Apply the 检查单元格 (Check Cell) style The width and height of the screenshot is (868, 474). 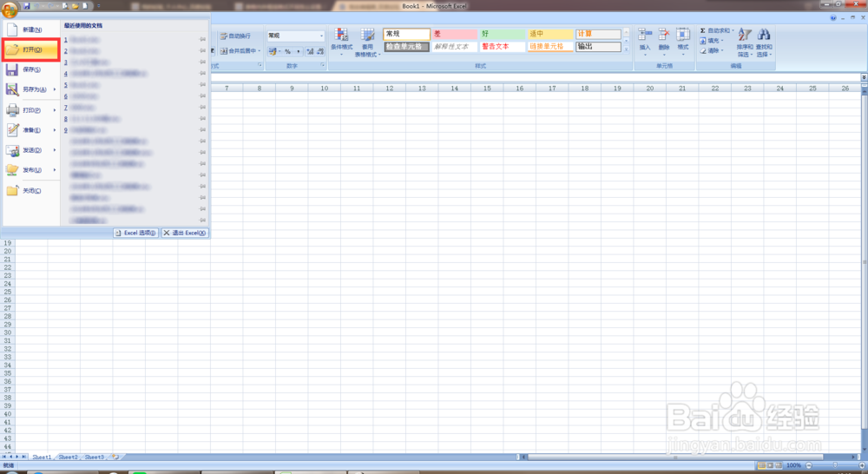[407, 47]
